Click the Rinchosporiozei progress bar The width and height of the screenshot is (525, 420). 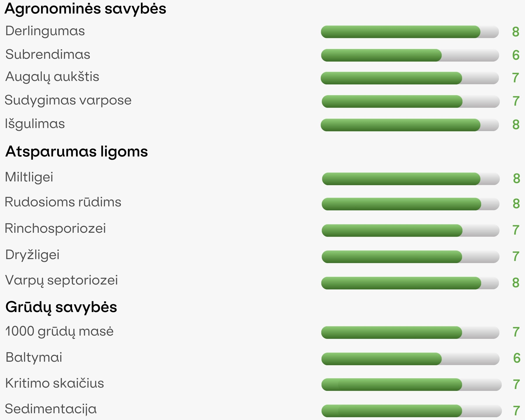411,230
